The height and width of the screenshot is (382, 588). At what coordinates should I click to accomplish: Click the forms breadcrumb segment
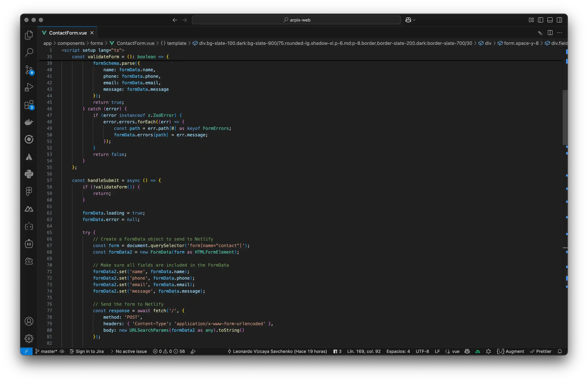[97, 43]
